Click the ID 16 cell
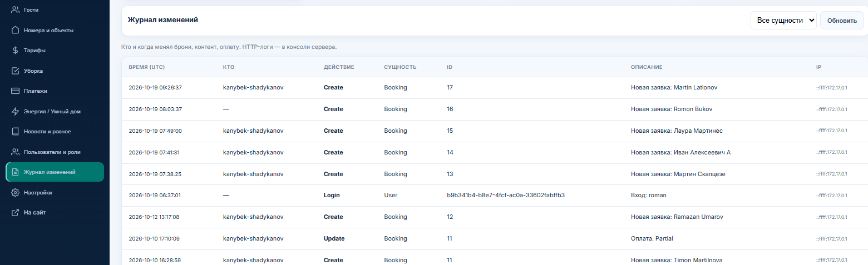The height and width of the screenshot is (265, 868). click(x=450, y=109)
